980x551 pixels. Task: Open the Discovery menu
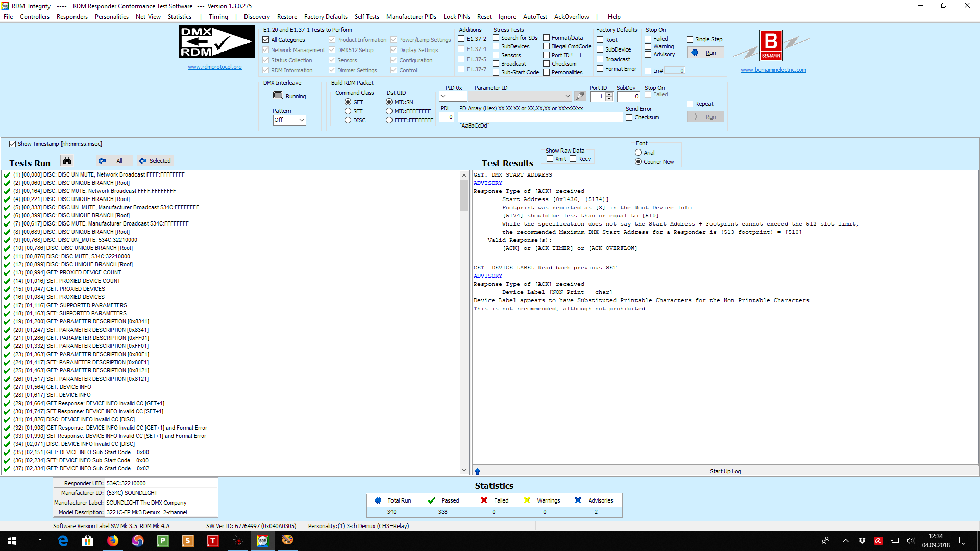pyautogui.click(x=257, y=17)
